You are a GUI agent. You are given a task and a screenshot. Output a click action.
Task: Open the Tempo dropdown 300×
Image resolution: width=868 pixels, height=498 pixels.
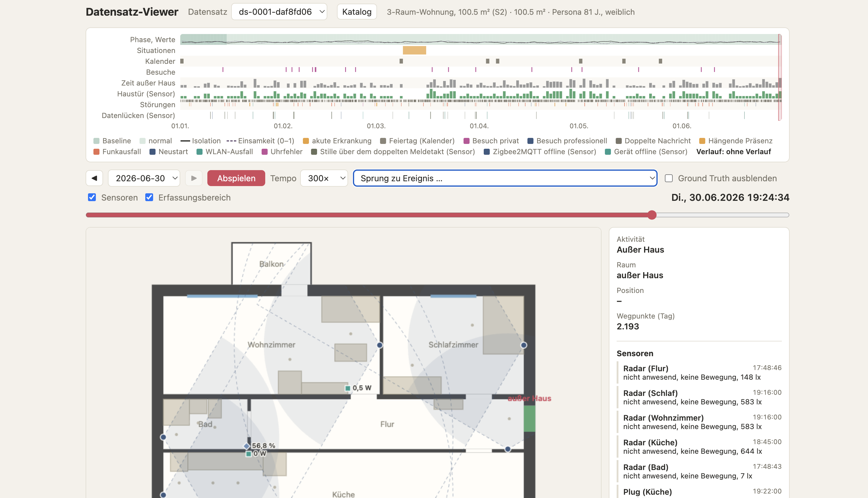[x=324, y=178]
